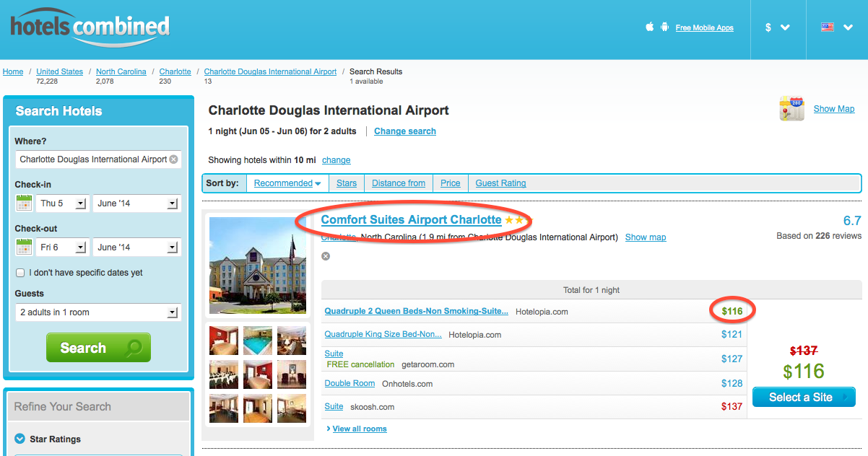Click the green Search button
868x456 pixels.
coord(98,348)
